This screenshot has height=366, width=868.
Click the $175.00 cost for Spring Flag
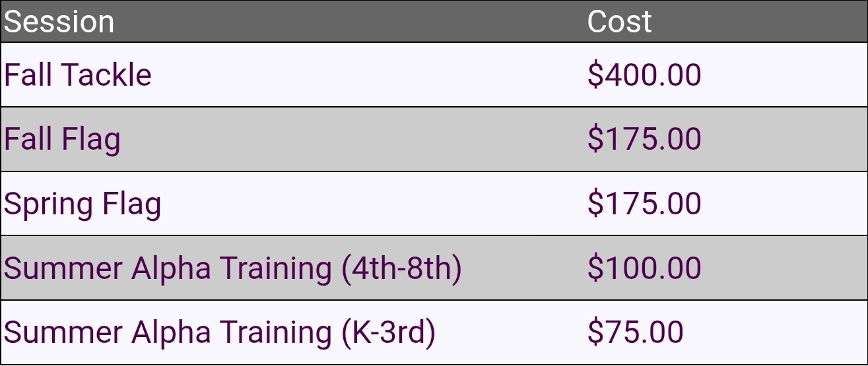(644, 204)
